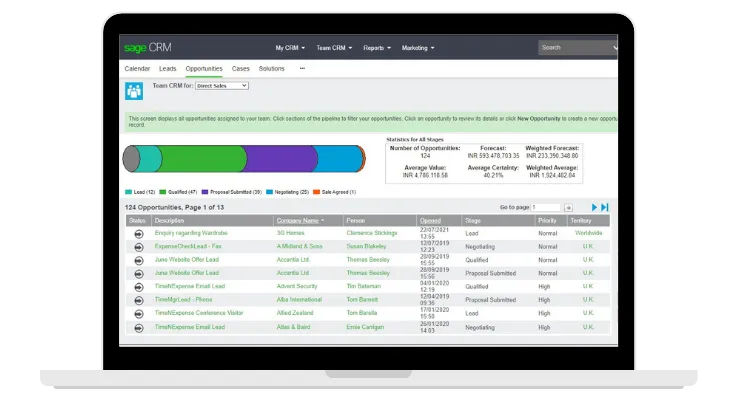The height and width of the screenshot is (400, 737).
Task: Filter pipeline by green Qualified segment
Action: point(204,159)
